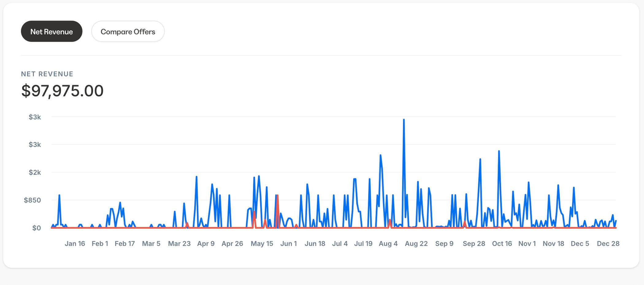Image resolution: width=644 pixels, height=285 pixels.
Task: Click the $97,975.00 net revenue total
Action: pos(62,91)
